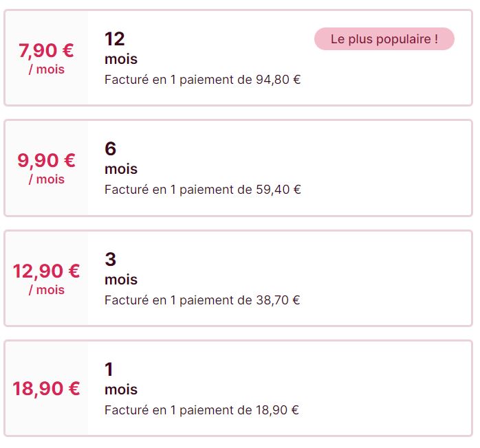The image size is (480, 448).
Task: Click 'Facturé en 1 paiement de 18,90 €'
Action: coord(201,410)
